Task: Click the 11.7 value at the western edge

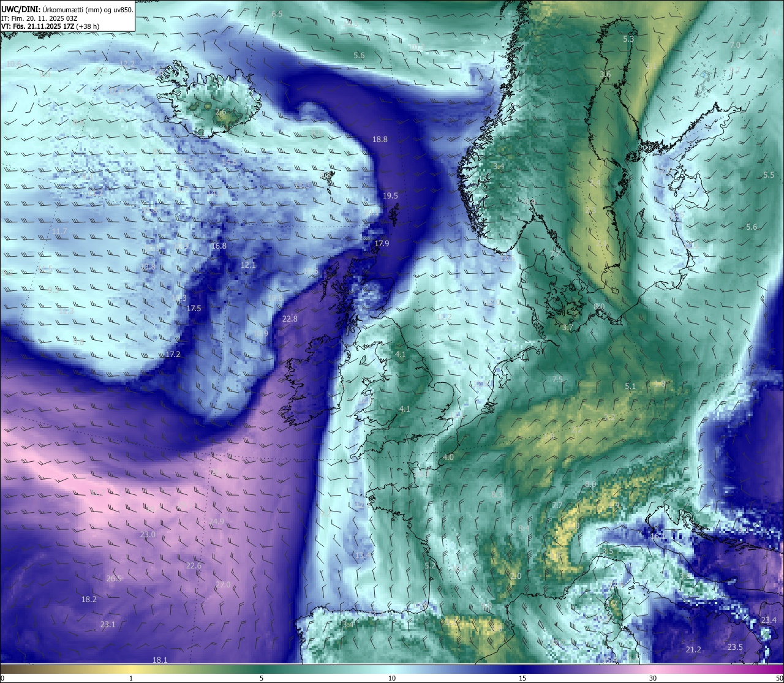Action: pos(59,231)
